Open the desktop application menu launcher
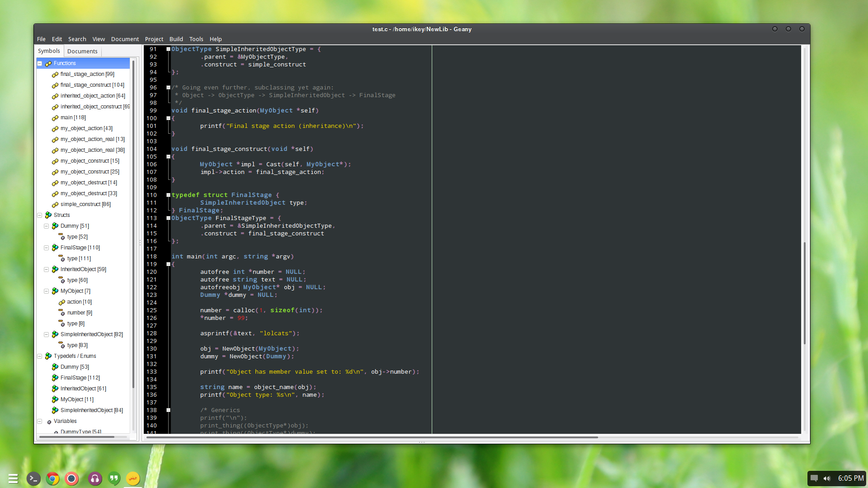 pyautogui.click(x=13, y=479)
